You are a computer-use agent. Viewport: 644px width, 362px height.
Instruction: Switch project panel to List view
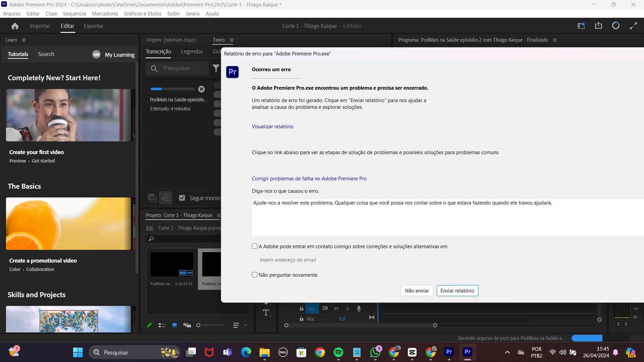click(162, 325)
